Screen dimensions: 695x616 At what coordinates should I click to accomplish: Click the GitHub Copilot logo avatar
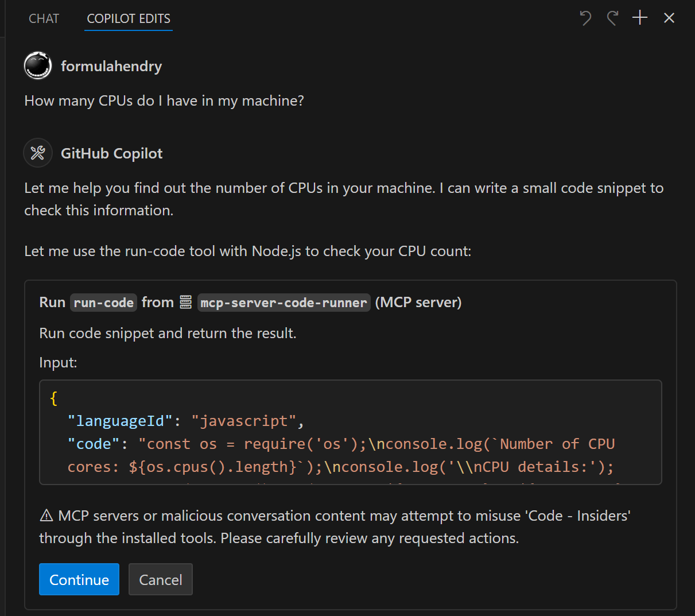coord(37,153)
